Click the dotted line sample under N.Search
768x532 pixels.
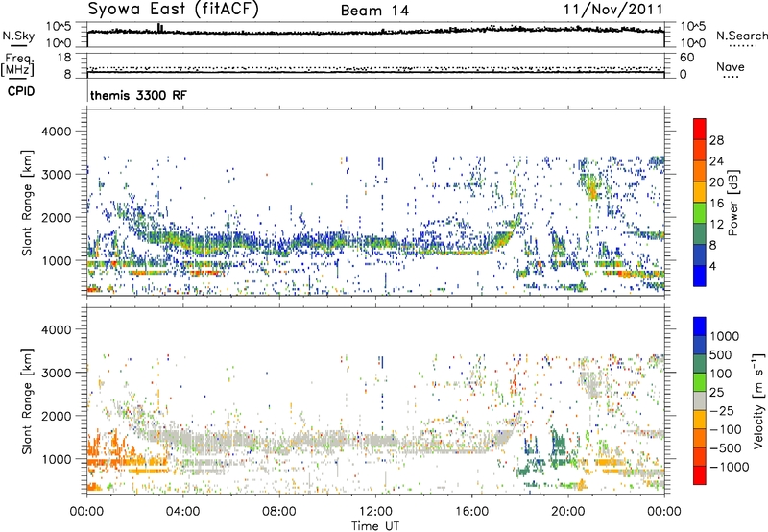[x=743, y=46]
